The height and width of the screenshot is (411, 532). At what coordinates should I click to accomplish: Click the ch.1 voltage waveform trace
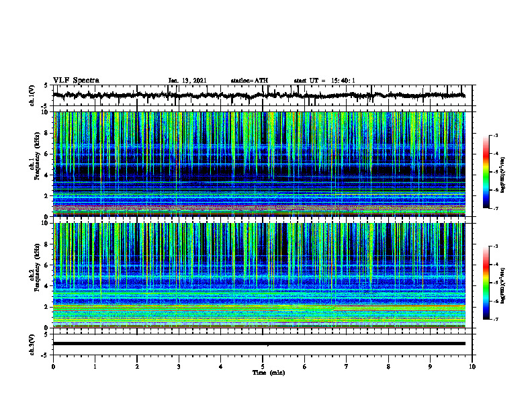click(x=259, y=95)
